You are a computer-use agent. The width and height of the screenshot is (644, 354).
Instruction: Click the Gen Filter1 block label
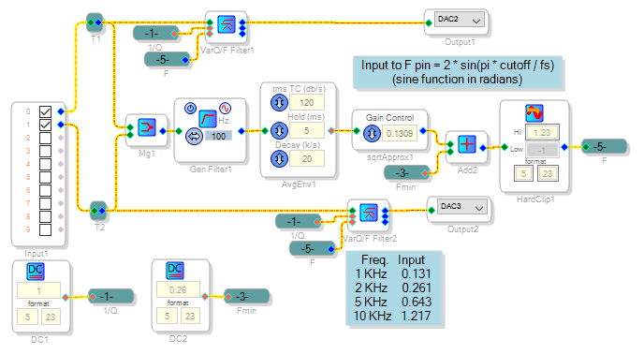tap(211, 169)
